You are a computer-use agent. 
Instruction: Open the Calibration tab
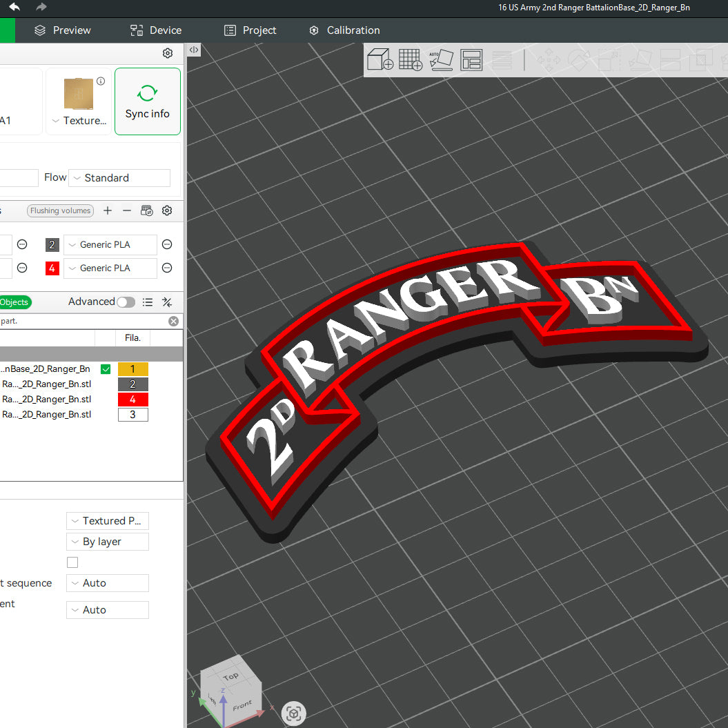(344, 30)
